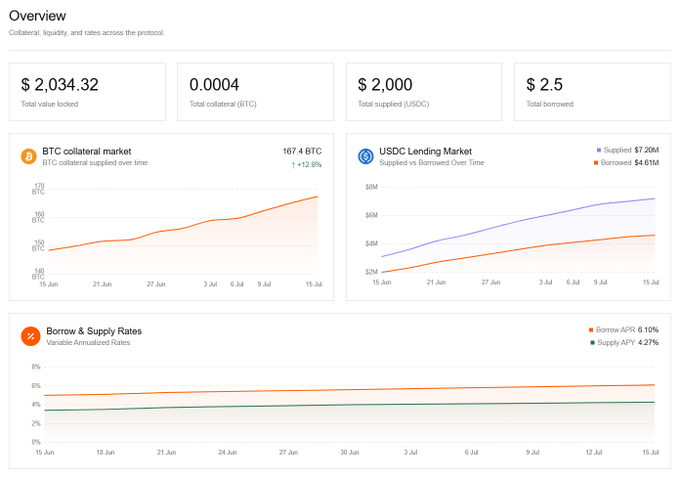Click the 'BTC collateral market' title
The height and width of the screenshot is (479, 680).
(87, 151)
